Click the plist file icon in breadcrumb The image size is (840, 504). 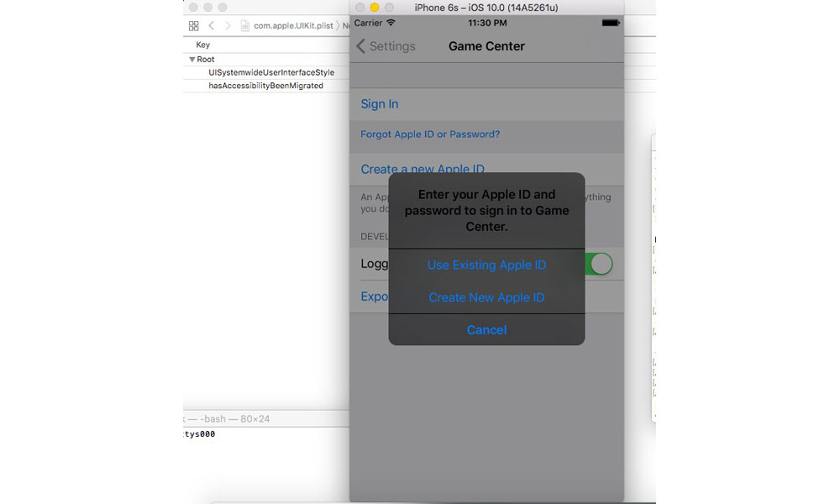245,26
